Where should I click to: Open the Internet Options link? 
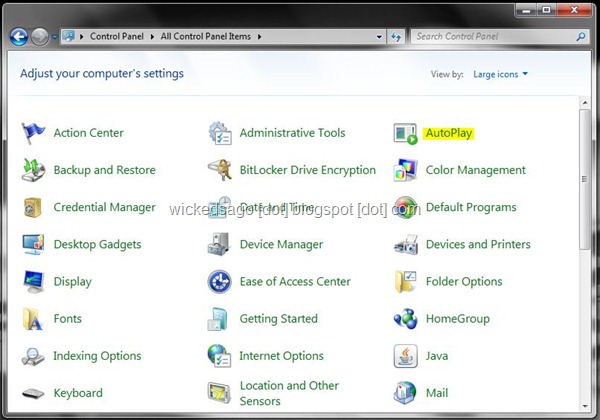click(281, 356)
